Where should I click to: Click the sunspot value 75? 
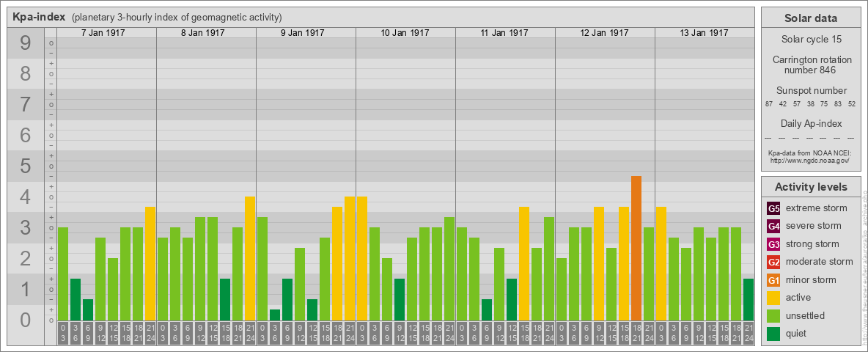tap(824, 104)
